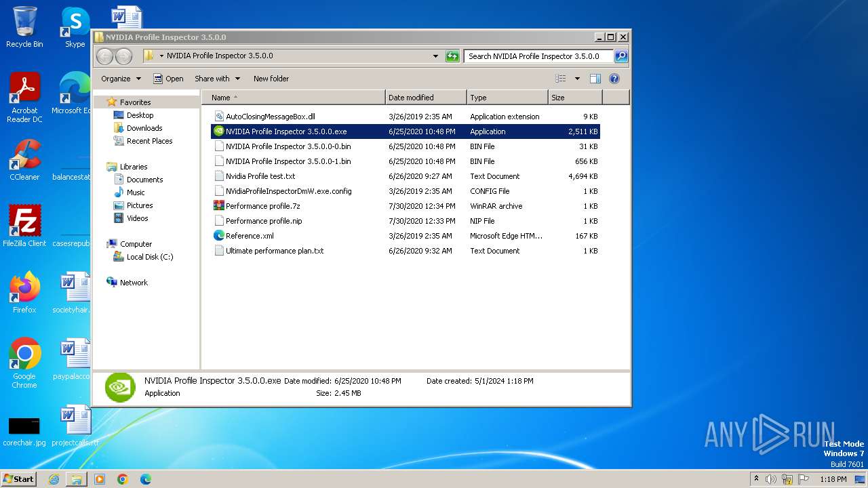Open the Organize dropdown menu
Viewport: 868px width, 488px height.
point(121,79)
